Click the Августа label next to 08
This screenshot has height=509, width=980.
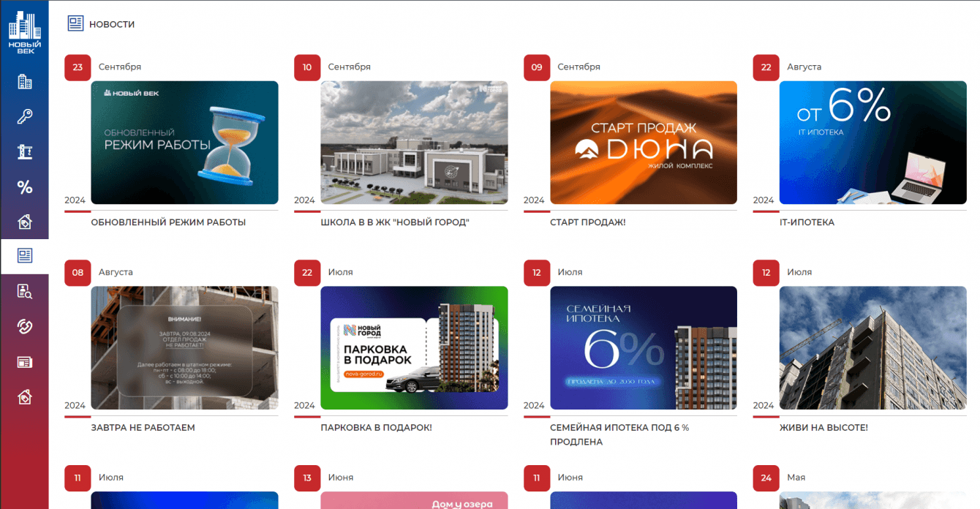tap(116, 272)
